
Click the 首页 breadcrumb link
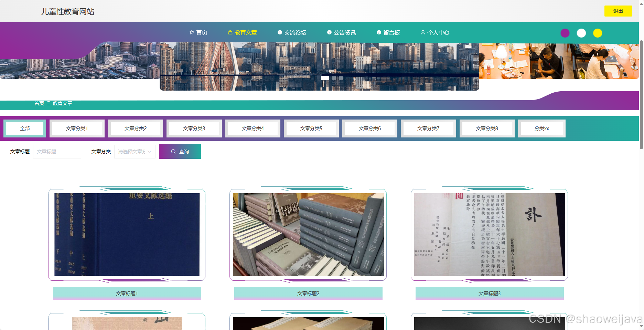39,103
